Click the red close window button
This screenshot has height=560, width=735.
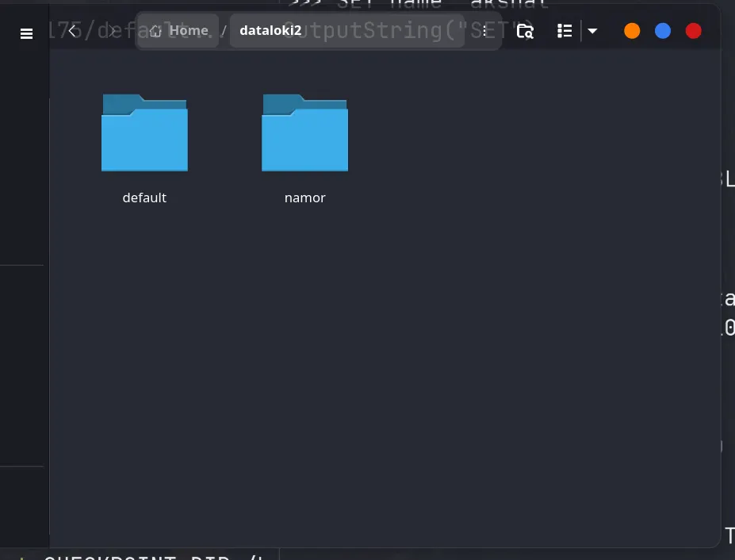tap(693, 31)
